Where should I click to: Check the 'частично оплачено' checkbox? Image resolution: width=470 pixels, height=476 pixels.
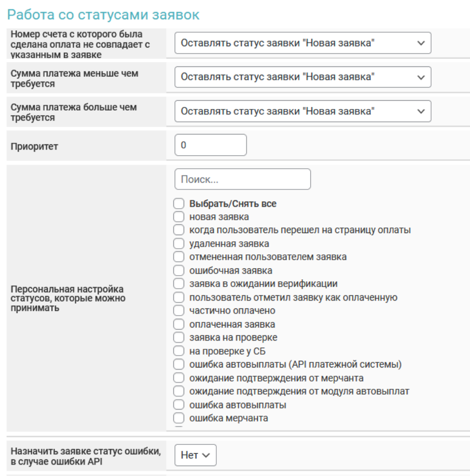(x=179, y=311)
